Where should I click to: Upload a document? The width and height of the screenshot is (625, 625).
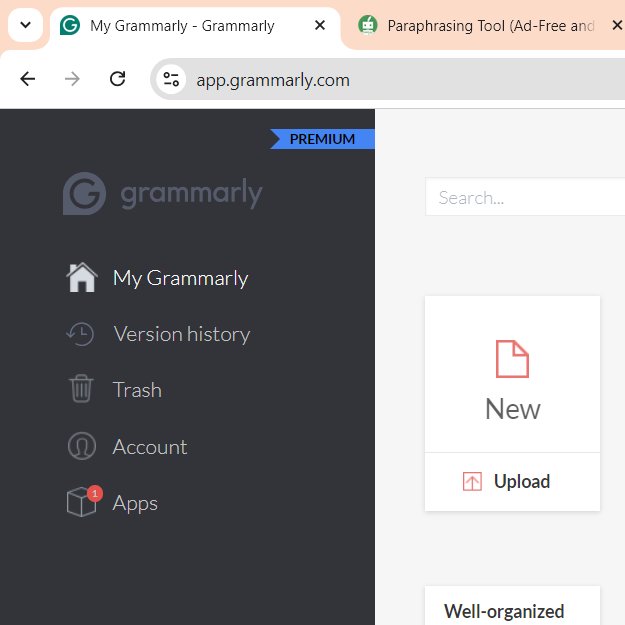pyautogui.click(x=512, y=482)
